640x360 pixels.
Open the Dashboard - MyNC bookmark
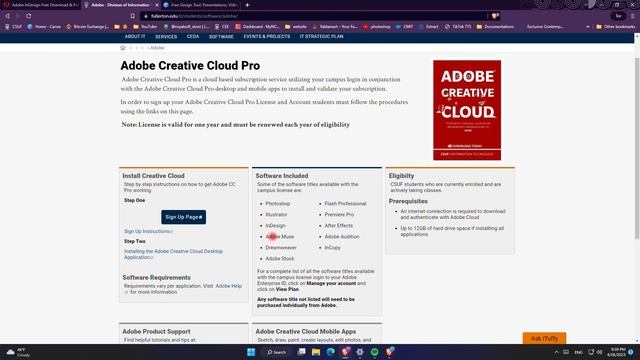pos(257,27)
